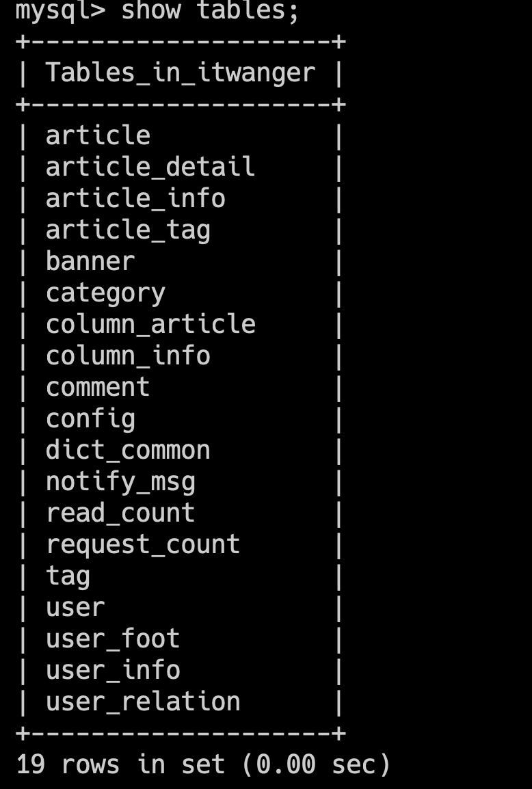
Task: Click the dict_common table row
Action: pos(128,450)
